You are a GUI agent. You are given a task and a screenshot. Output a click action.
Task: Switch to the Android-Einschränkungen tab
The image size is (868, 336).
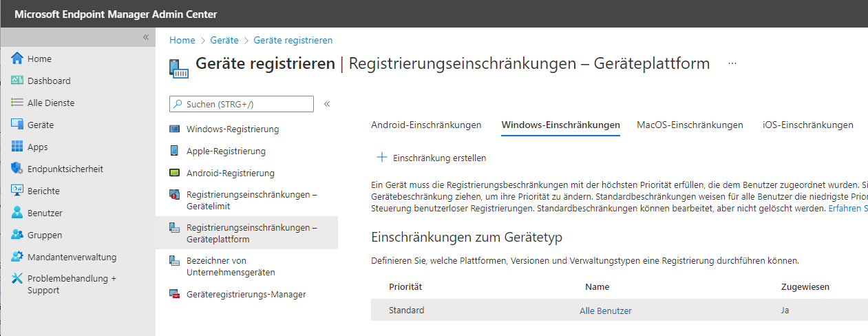426,125
